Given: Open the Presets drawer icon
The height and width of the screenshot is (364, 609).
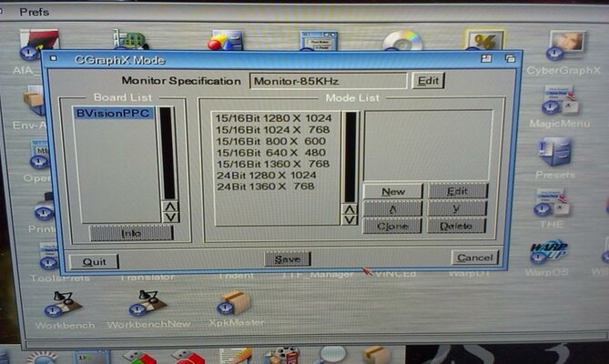Looking at the screenshot, I should tap(554, 152).
